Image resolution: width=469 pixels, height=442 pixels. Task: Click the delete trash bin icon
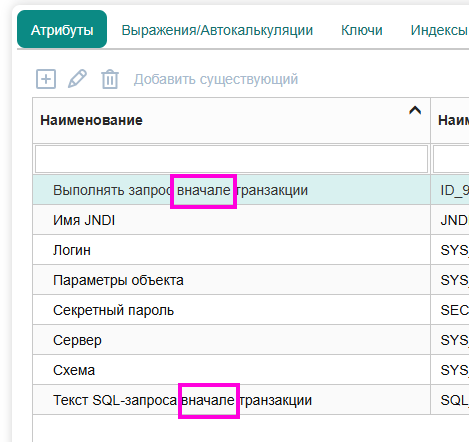click(110, 79)
